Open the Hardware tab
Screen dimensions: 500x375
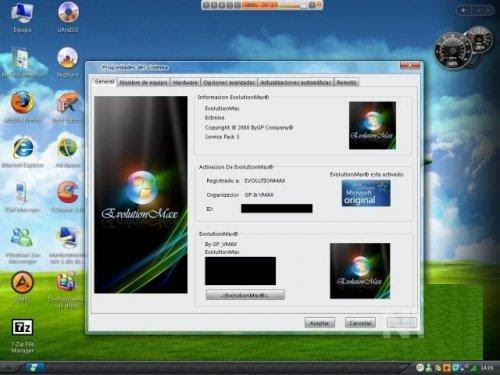click(186, 82)
